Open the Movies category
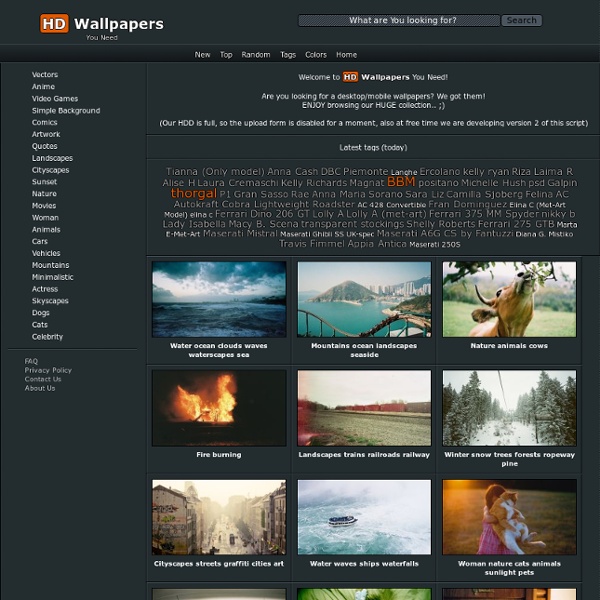The image size is (600, 600). click(44, 205)
